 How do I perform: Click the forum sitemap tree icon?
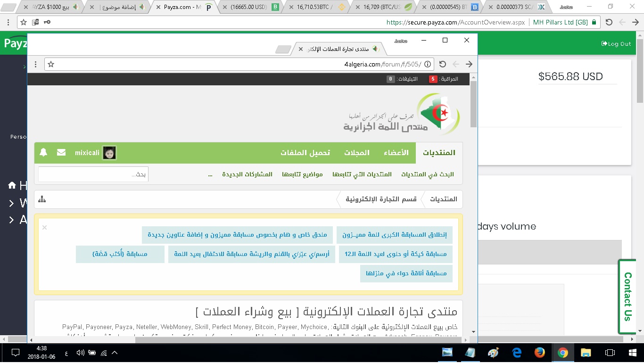(42, 199)
